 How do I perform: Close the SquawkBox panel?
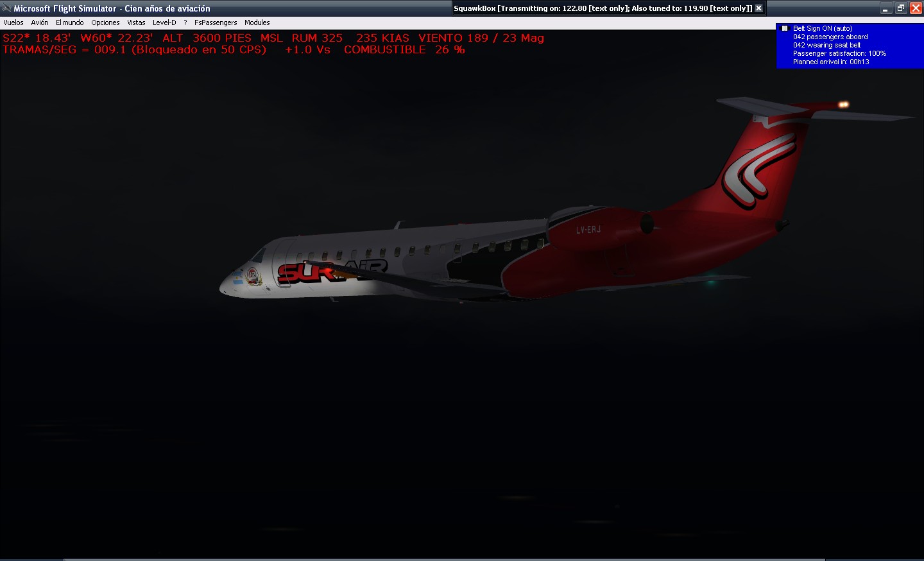(758, 8)
